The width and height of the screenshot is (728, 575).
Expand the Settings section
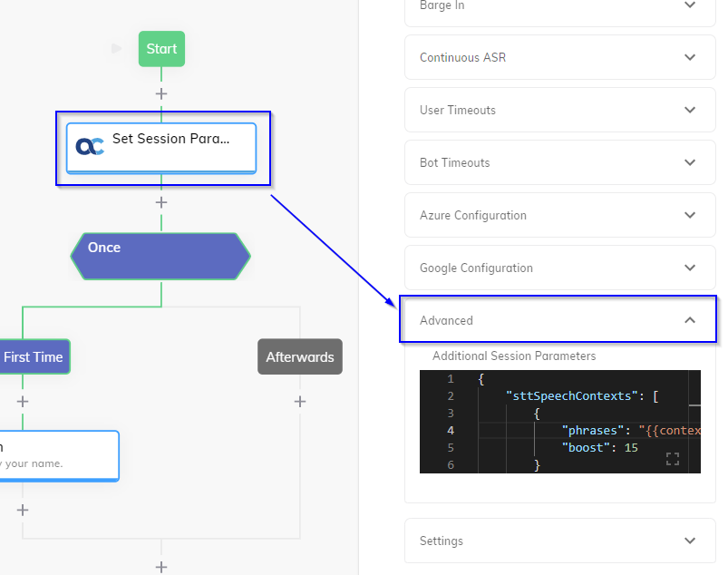[560, 541]
